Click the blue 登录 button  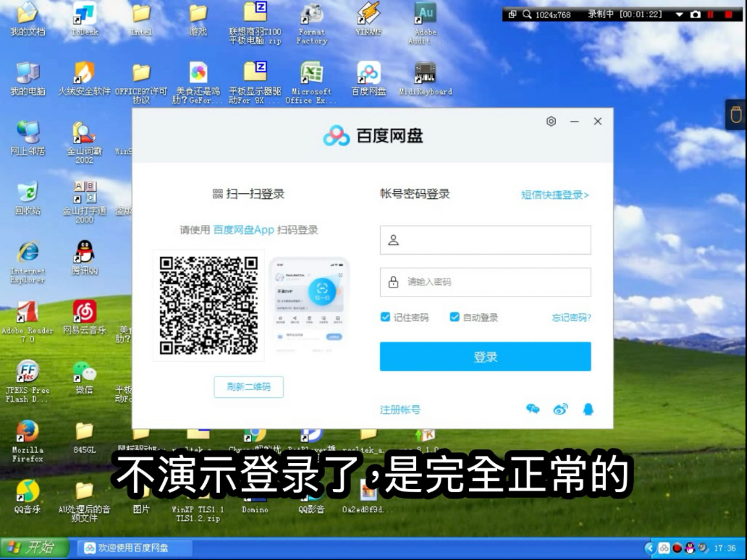coord(486,357)
